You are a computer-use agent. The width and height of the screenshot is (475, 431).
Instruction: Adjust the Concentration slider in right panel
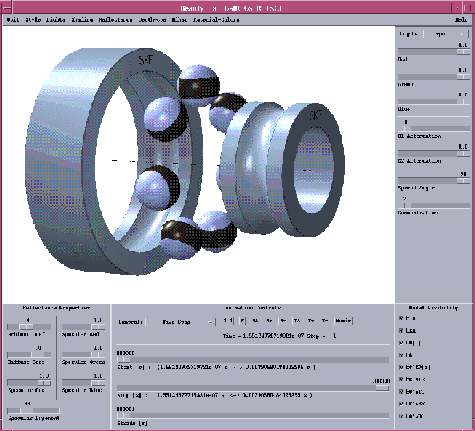pyautogui.click(x=434, y=205)
